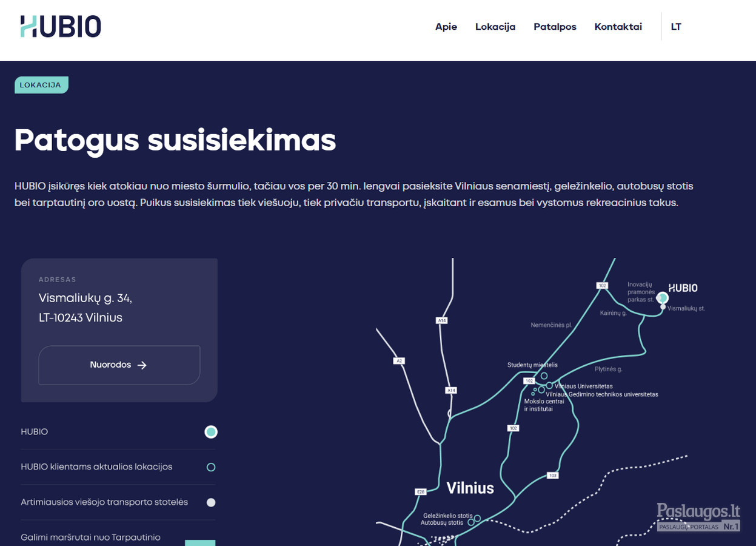Select the HUBIO marker on the map

coord(663,297)
